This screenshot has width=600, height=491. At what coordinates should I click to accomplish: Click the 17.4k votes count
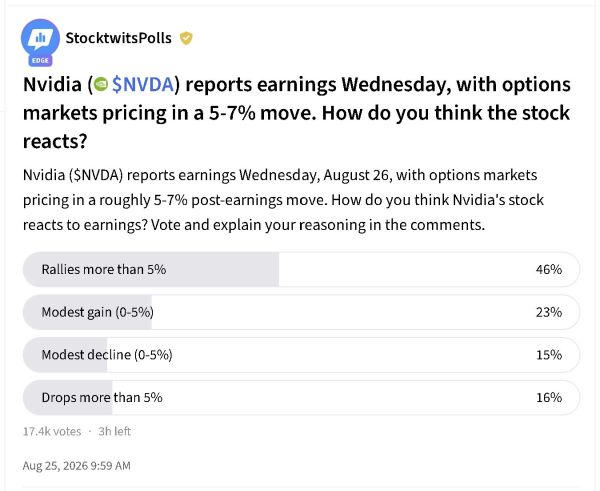52,432
